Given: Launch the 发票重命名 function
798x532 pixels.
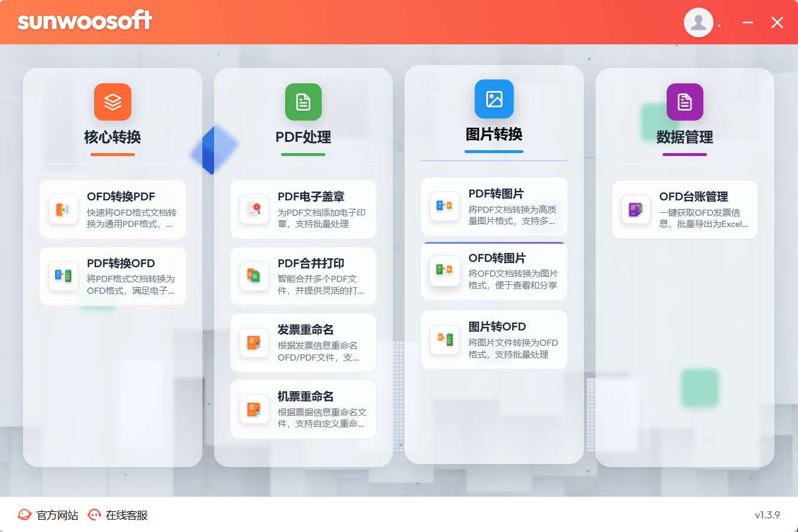Looking at the screenshot, I should (303, 343).
